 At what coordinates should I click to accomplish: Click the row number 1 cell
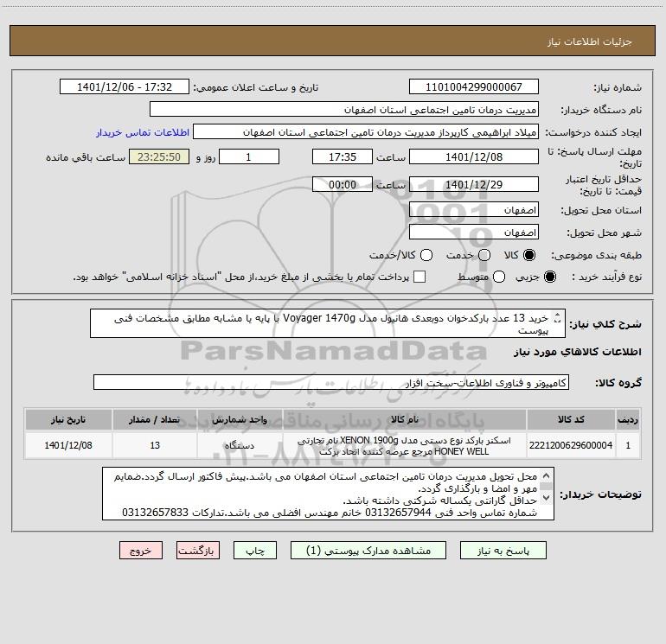click(628, 445)
